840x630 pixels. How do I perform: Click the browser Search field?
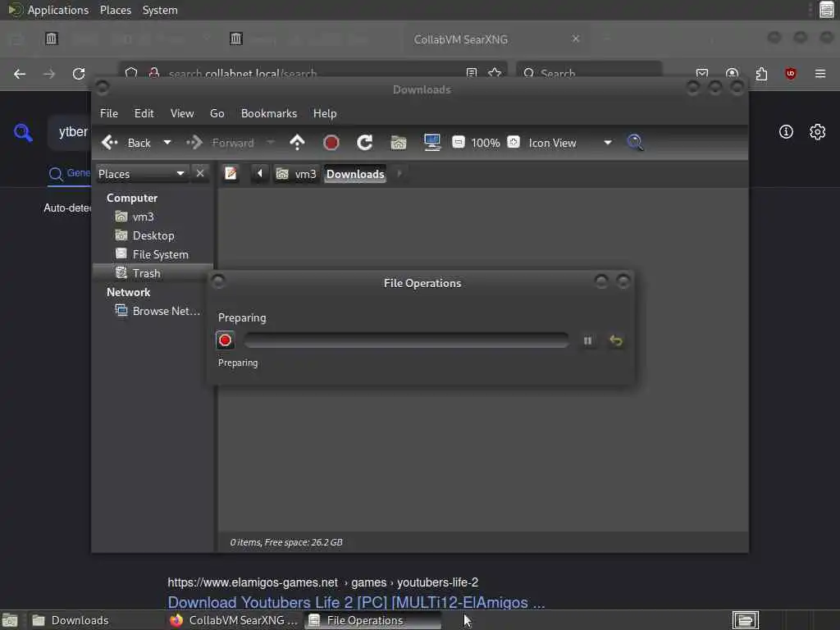[589, 73]
